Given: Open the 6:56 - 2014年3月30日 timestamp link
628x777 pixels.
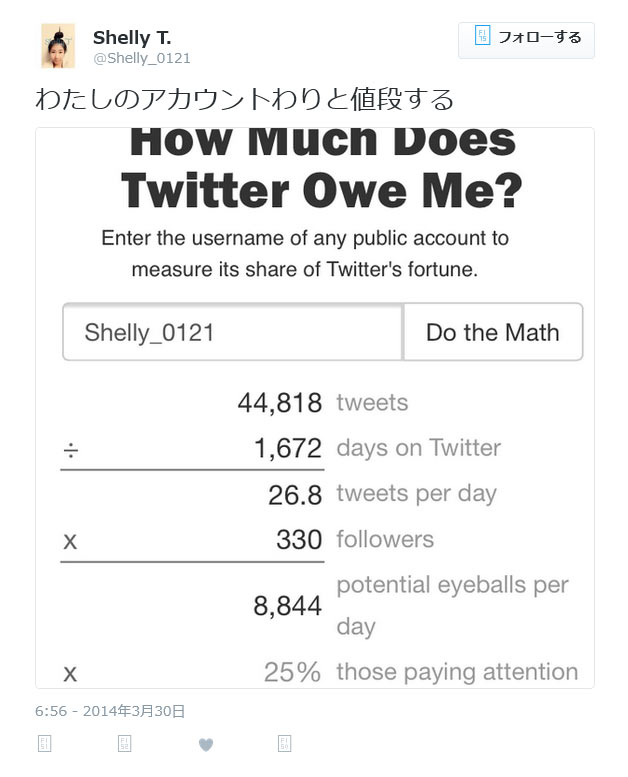Looking at the screenshot, I should 110,711.
